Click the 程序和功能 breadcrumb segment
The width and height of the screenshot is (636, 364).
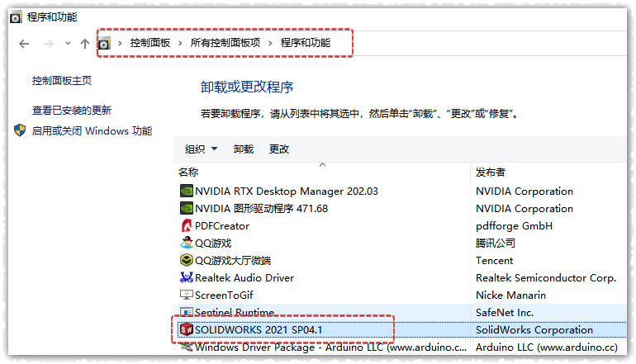click(x=306, y=43)
